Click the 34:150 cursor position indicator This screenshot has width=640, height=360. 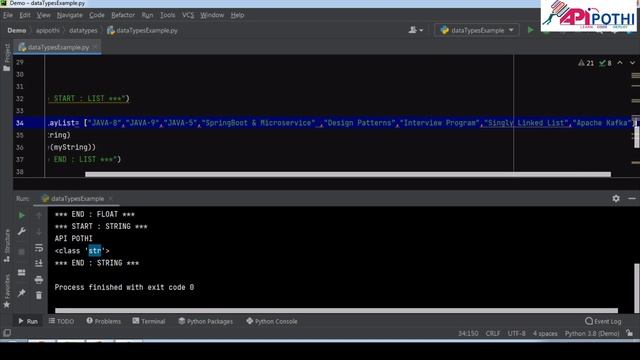tap(468, 333)
